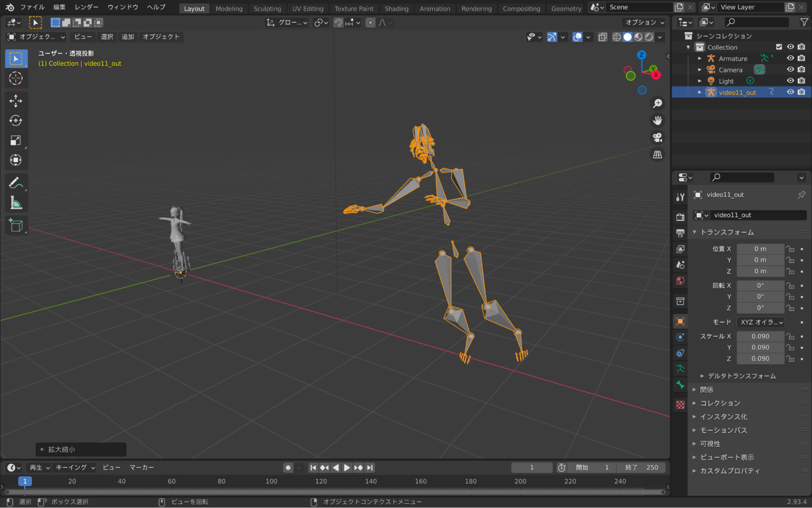Toggle X-ray view button
This screenshot has height=508, width=812.
tap(602, 37)
